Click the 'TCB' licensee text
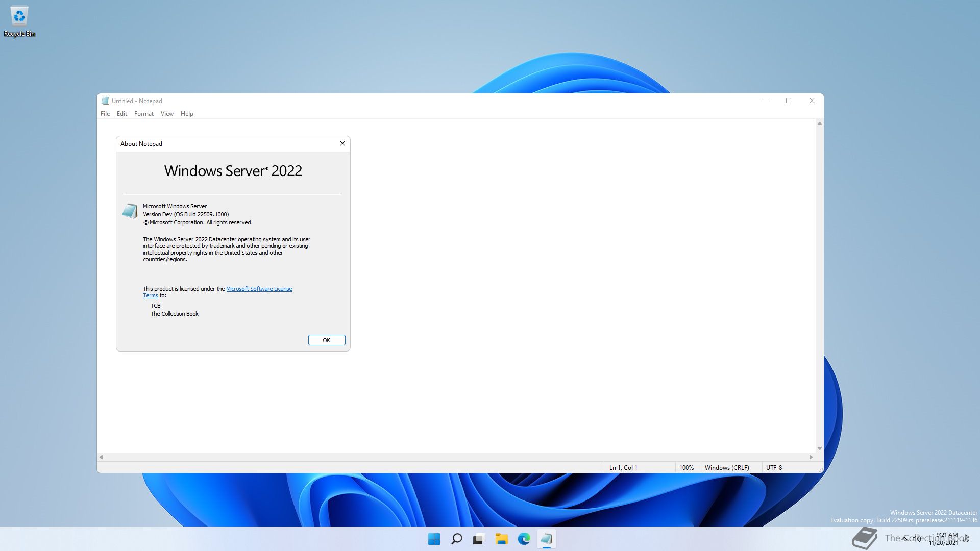 pyautogui.click(x=156, y=306)
